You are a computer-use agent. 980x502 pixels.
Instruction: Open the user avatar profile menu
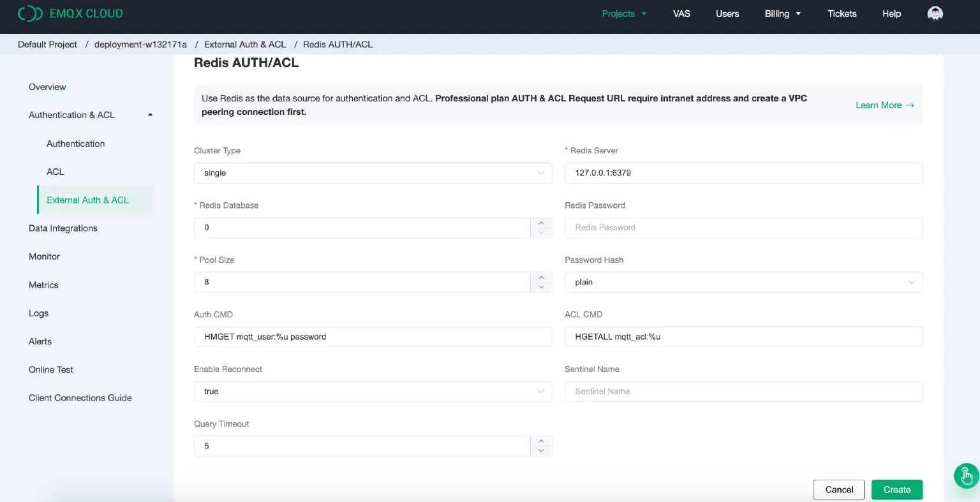[935, 14]
